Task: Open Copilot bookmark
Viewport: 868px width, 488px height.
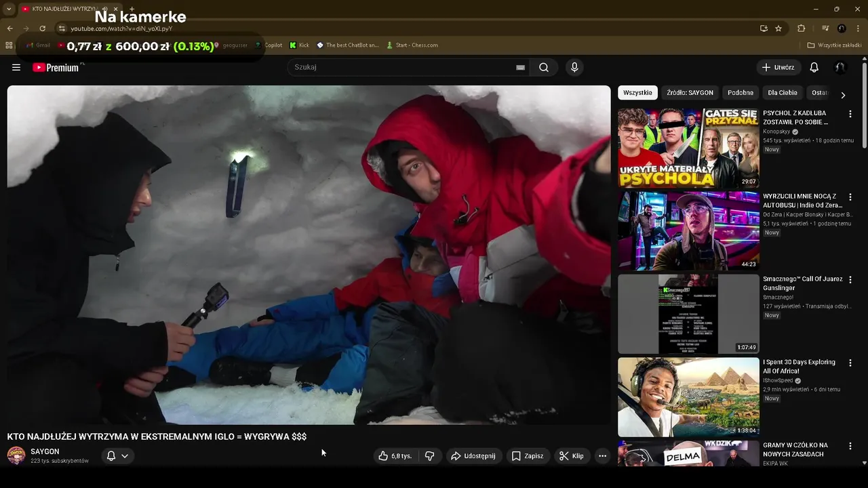Action: [269, 45]
